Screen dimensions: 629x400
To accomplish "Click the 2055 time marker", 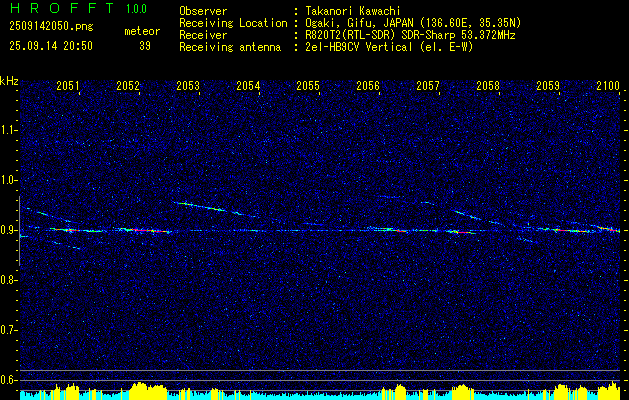I will tap(308, 85).
